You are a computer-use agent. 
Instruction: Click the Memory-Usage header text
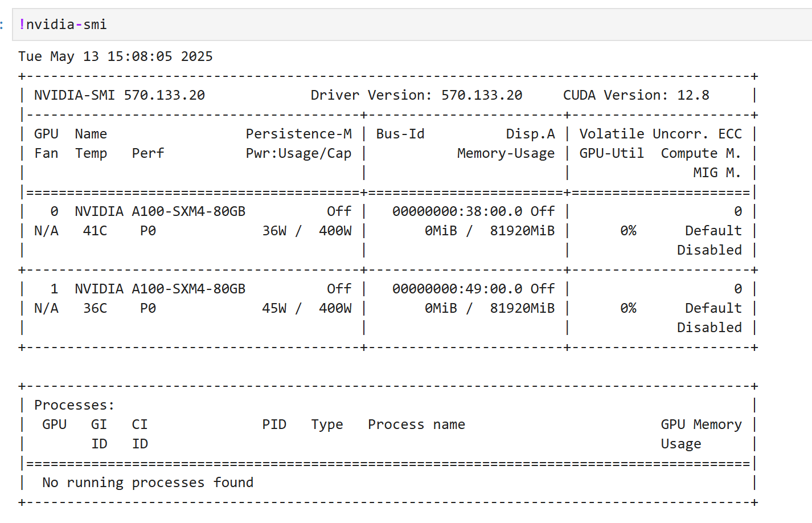506,153
